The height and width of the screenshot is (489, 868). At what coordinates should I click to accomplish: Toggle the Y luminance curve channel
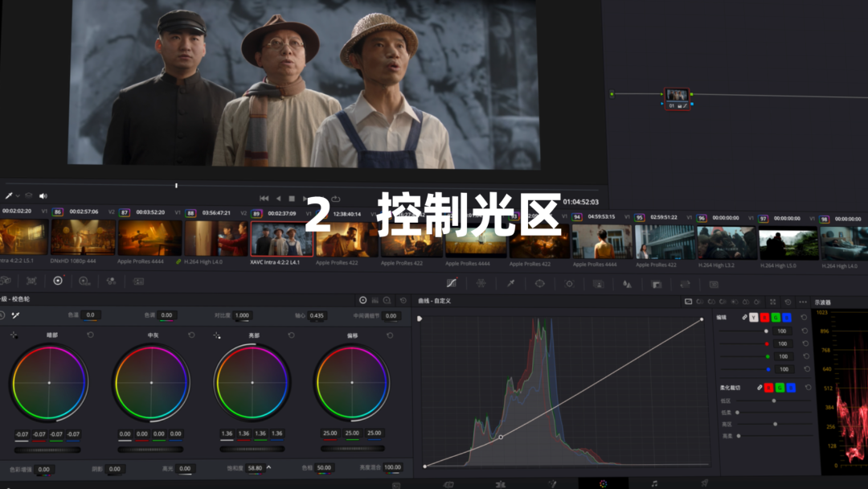pyautogui.click(x=753, y=318)
